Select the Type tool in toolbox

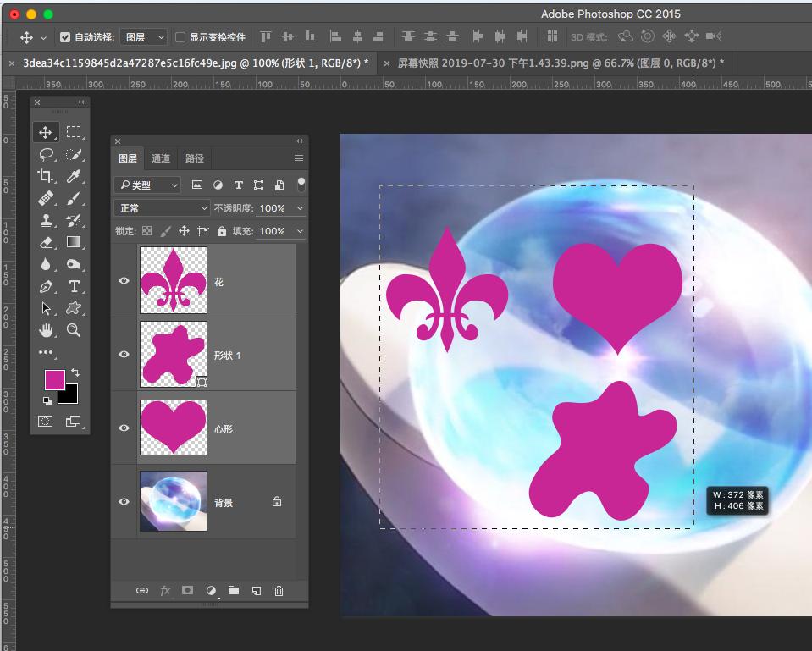[74, 287]
